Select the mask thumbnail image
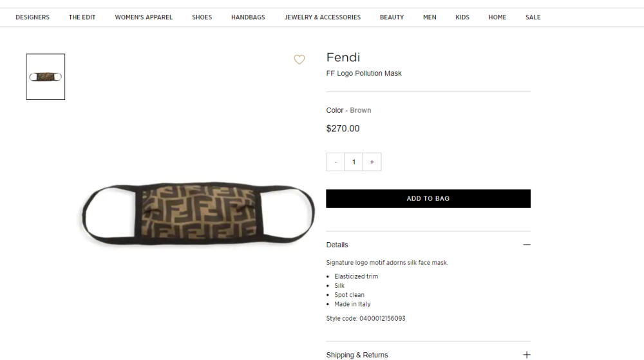Image resolution: width=644 pixels, height=360 pixels. pyautogui.click(x=46, y=77)
